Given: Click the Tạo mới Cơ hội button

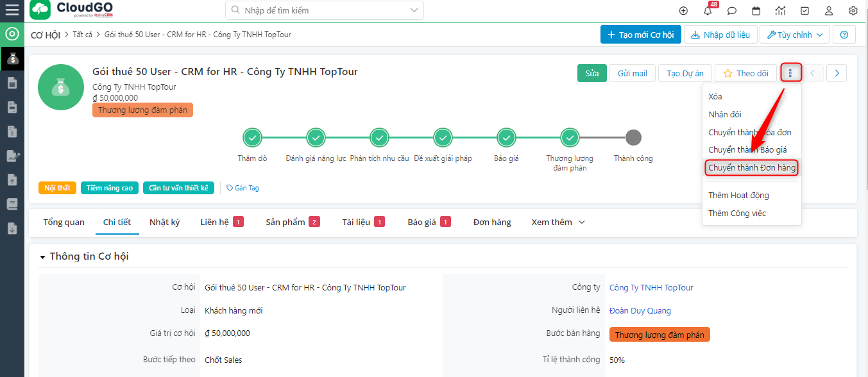Looking at the screenshot, I should pos(640,35).
